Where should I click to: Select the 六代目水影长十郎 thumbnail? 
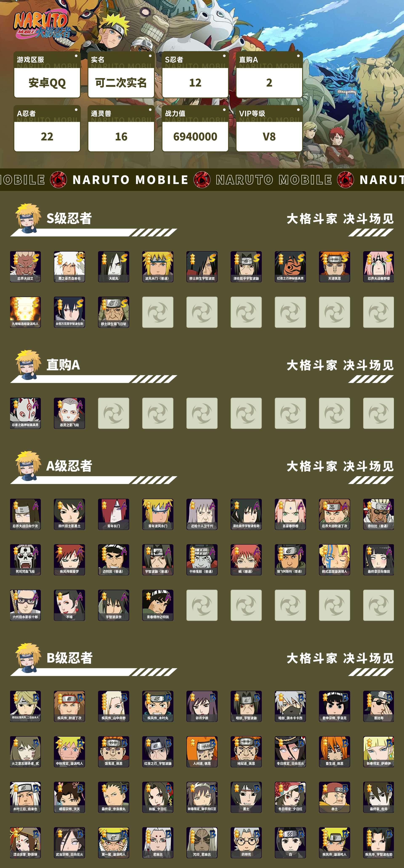[25, 605]
